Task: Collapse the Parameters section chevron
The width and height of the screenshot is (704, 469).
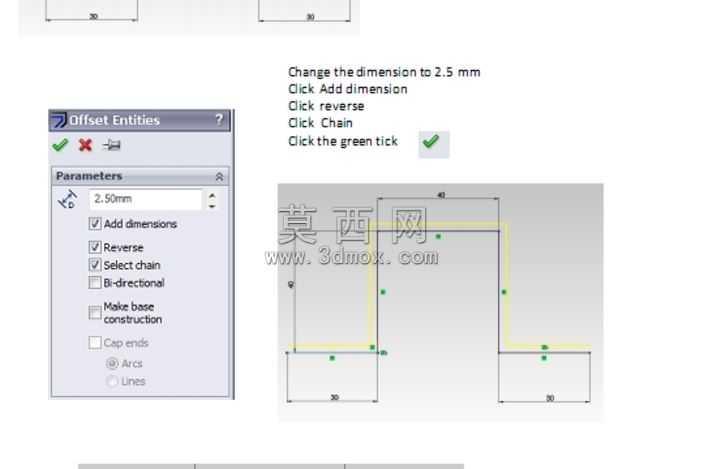Action: tap(219, 177)
